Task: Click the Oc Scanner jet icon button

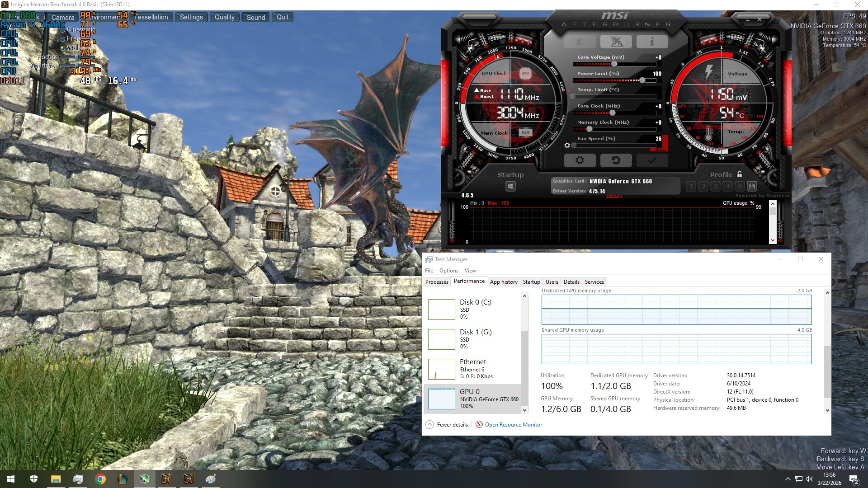Action: [x=616, y=42]
